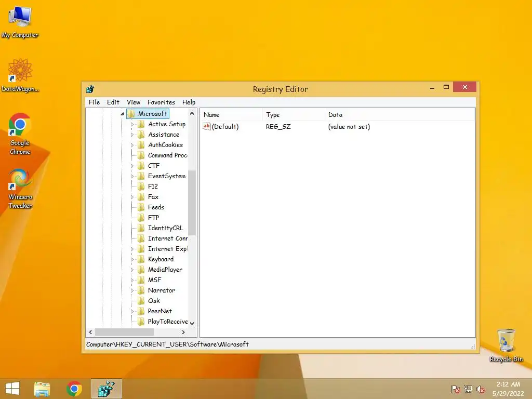Expand the Assistance key
Image resolution: width=532 pixels, height=399 pixels.
pyautogui.click(x=132, y=135)
